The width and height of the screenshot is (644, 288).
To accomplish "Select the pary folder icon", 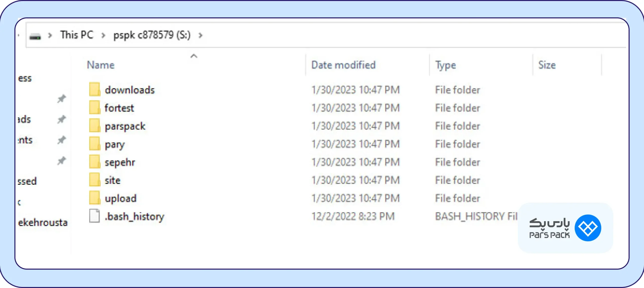I will [x=95, y=144].
